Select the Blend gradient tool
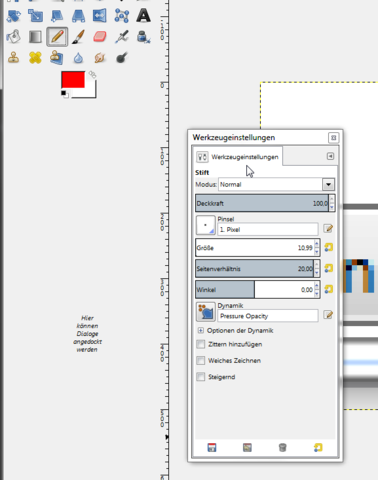Screen dimensions: 378x480 (x=35, y=37)
